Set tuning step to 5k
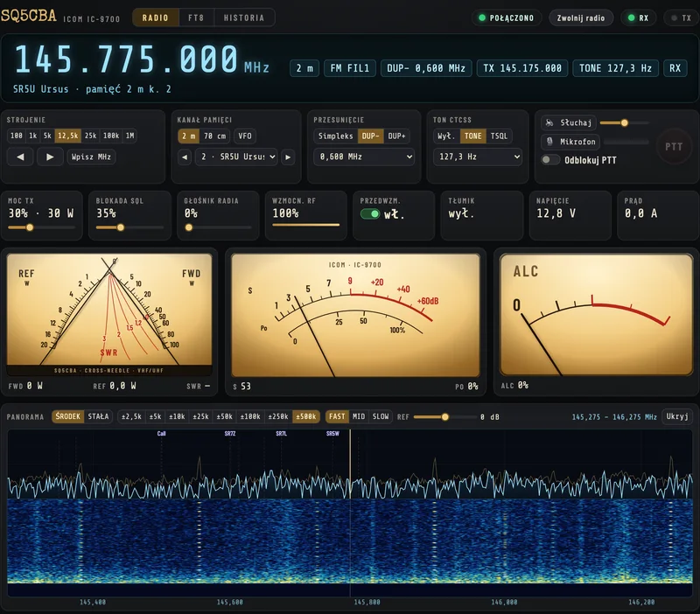This screenshot has height=614, width=700. pyautogui.click(x=47, y=136)
